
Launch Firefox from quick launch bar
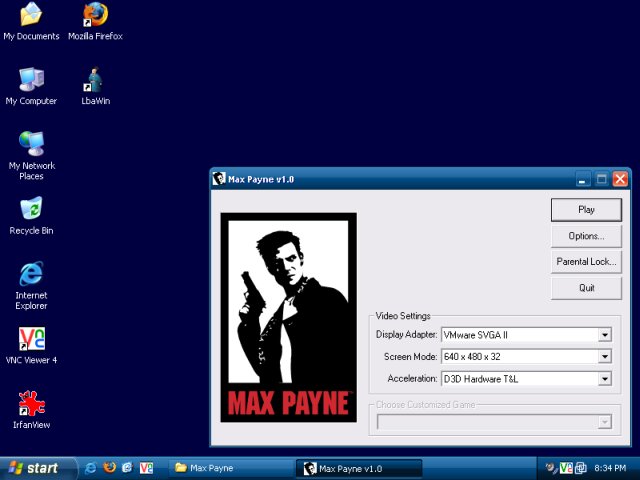[x=109, y=467]
